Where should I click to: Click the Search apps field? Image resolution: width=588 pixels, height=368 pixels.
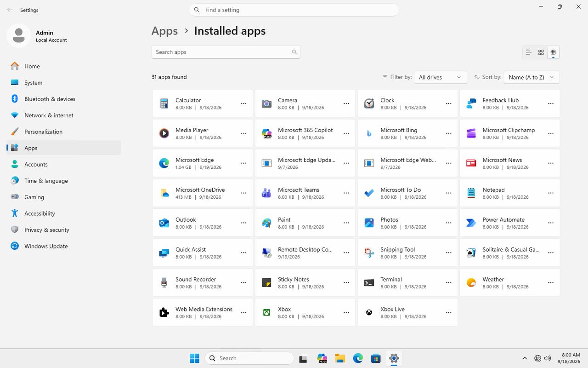(x=226, y=52)
